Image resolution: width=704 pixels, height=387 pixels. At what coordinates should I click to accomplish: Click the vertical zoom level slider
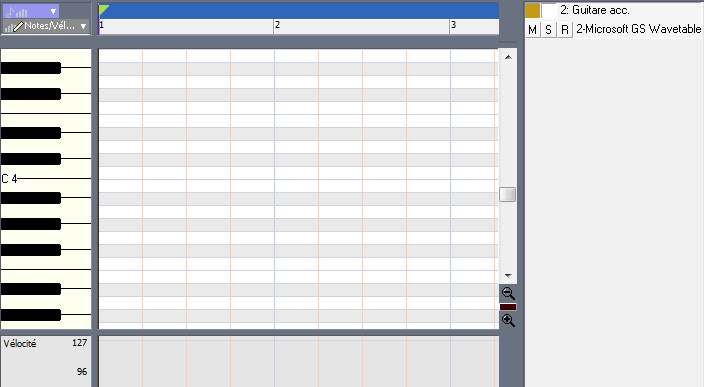pyautogui.click(x=508, y=307)
